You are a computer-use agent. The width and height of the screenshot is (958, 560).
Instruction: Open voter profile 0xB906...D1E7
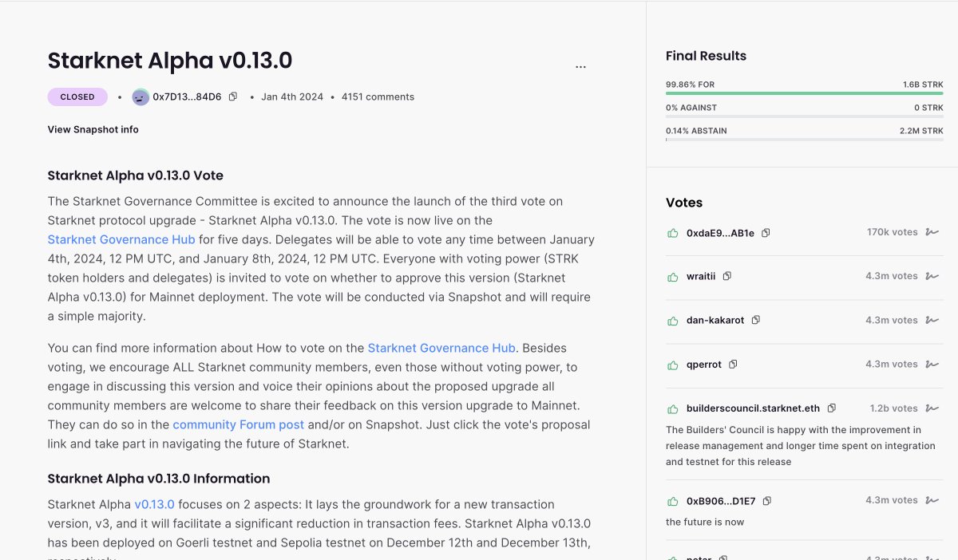(x=721, y=501)
